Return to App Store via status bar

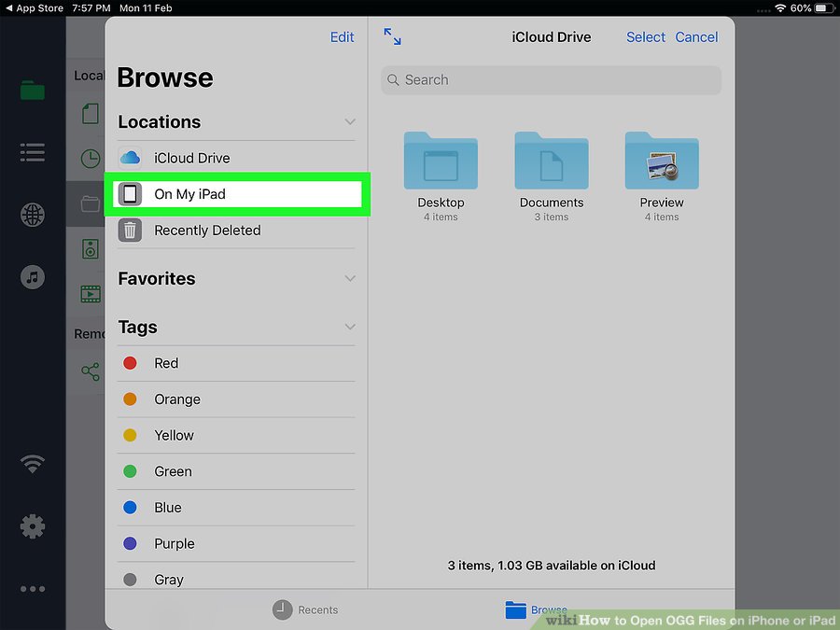click(x=34, y=8)
